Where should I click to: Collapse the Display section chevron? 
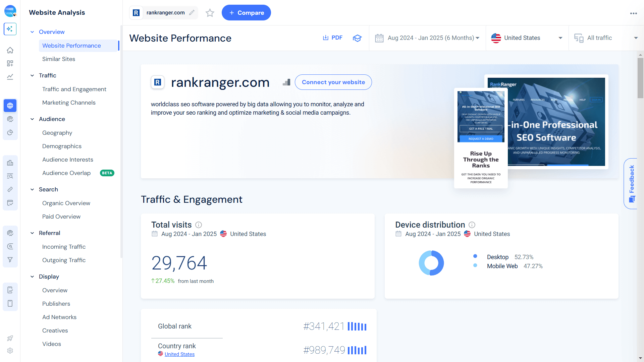tap(32, 277)
